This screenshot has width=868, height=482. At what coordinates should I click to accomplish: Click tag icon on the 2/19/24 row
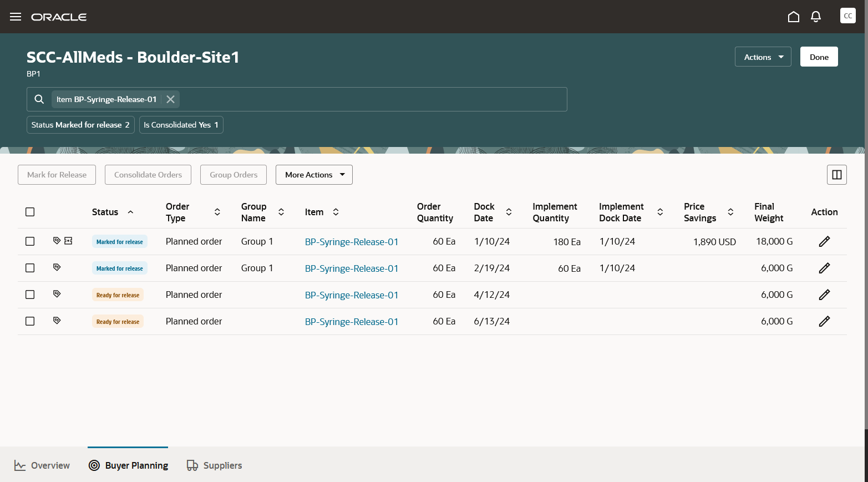coord(57,267)
